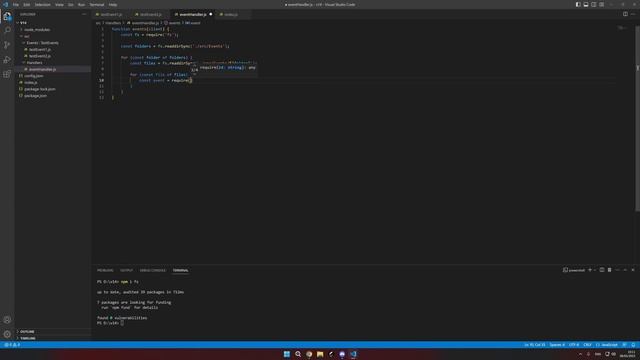Change end of line via CRLF item
Viewport: 640px width, 360px height.
(588, 345)
